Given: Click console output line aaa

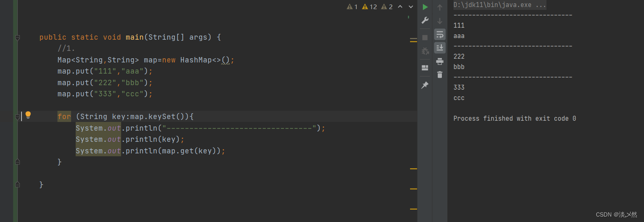Looking at the screenshot, I should pyautogui.click(x=459, y=36).
